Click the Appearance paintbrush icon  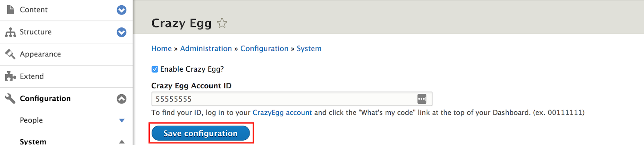click(10, 54)
